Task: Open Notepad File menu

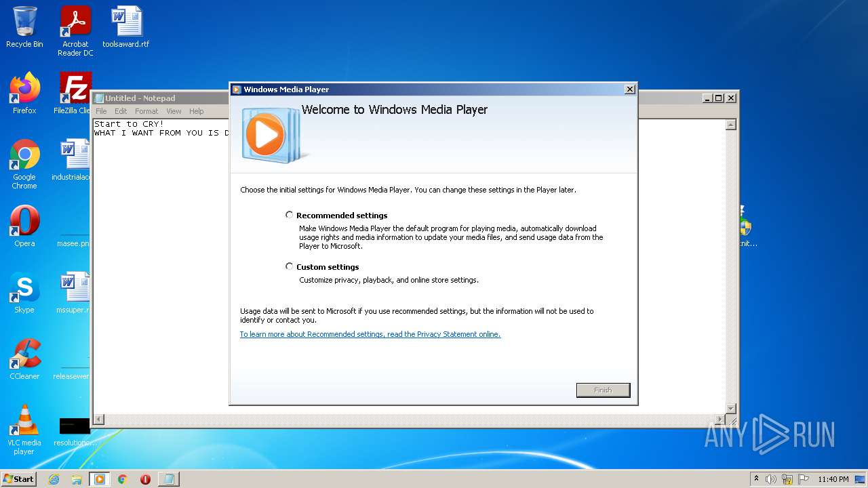Action: [101, 111]
